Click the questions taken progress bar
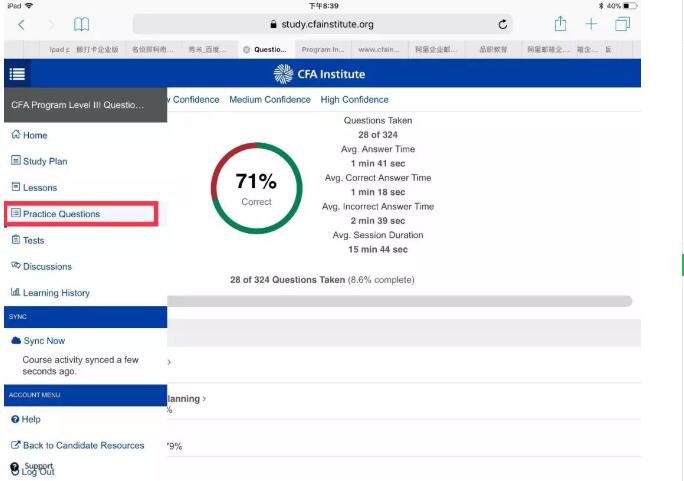684x481 pixels. coord(400,301)
